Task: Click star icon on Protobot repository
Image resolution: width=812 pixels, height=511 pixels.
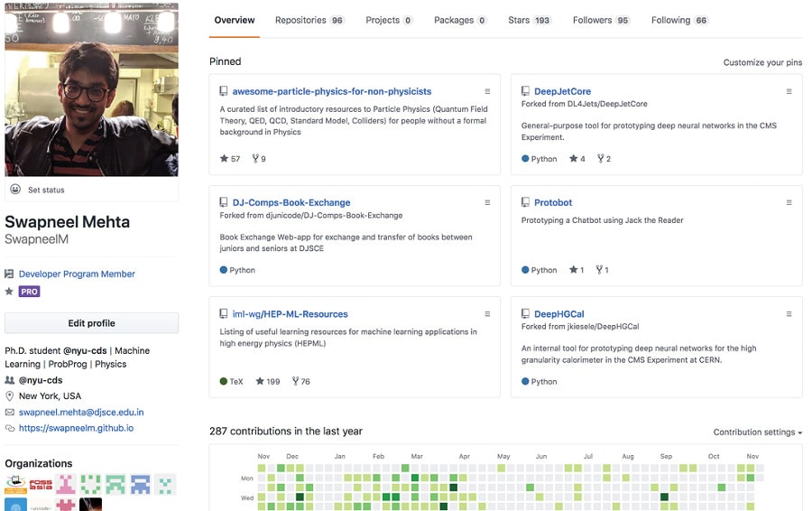Action: (x=572, y=270)
